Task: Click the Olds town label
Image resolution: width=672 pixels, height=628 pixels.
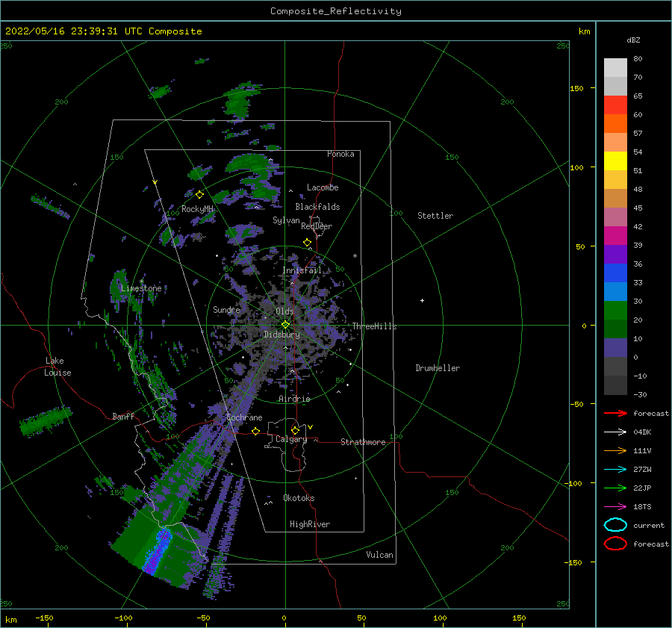Action: pyautogui.click(x=284, y=311)
